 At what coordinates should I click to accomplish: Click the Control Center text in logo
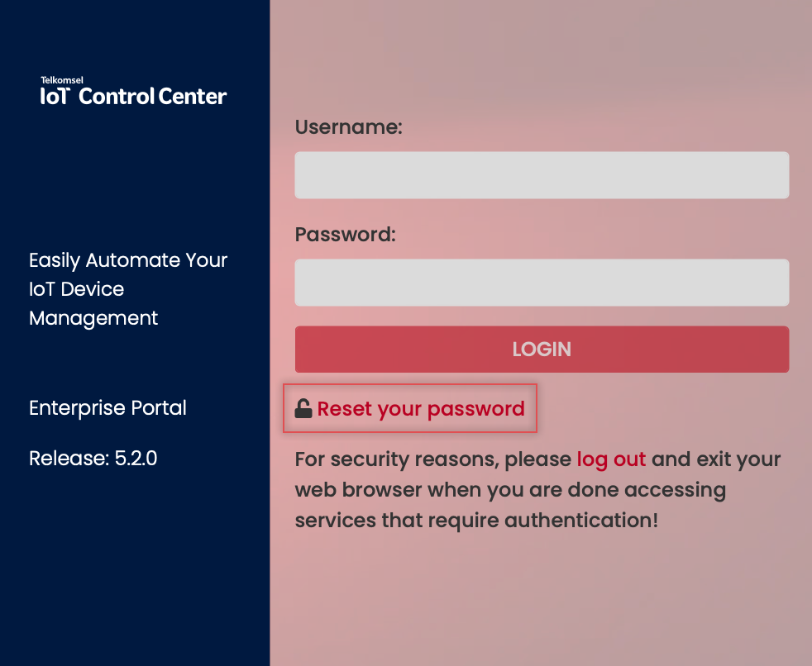pos(153,97)
